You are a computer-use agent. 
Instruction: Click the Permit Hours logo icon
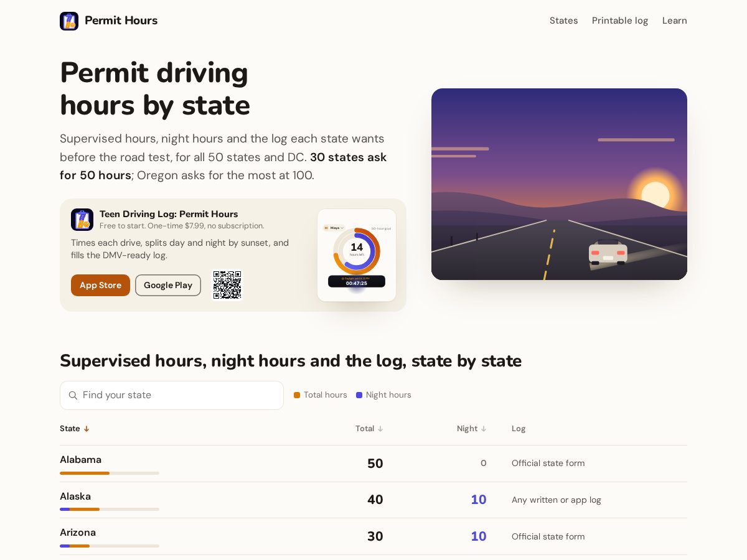pos(69,21)
